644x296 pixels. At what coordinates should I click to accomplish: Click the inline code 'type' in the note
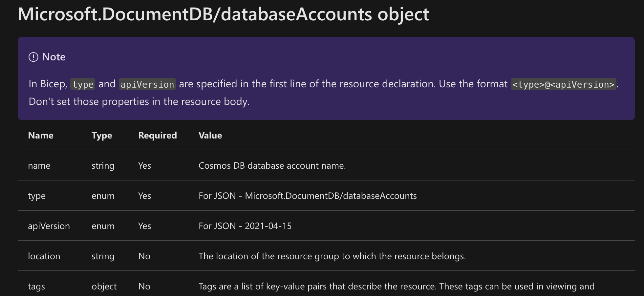pos(83,84)
